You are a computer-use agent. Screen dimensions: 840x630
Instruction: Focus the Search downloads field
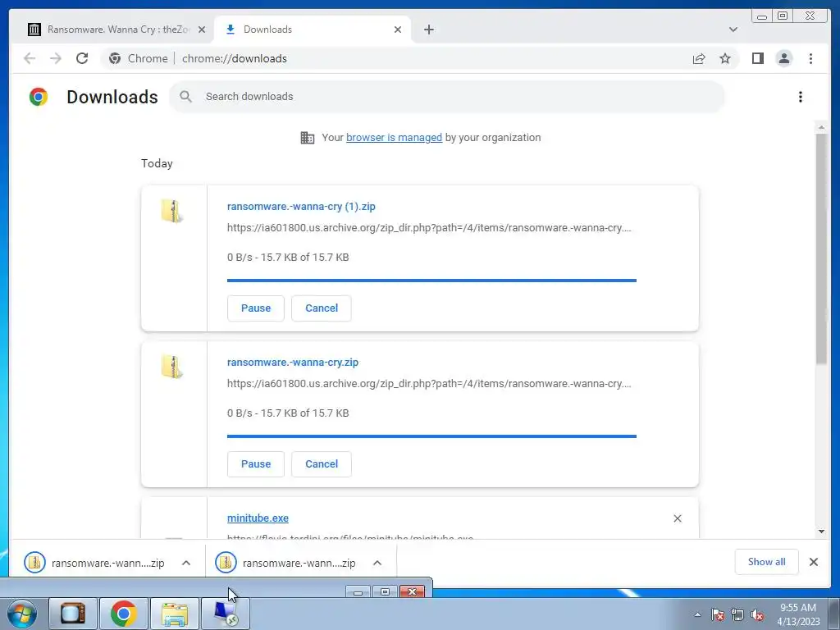[x=447, y=97]
